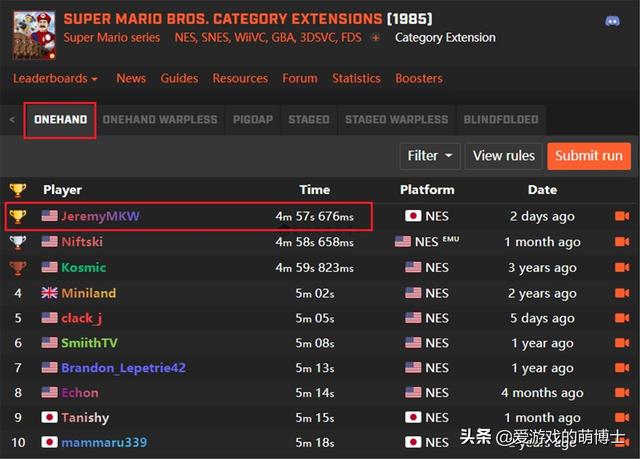This screenshot has height=459, width=640.
Task: Open JeremyMKW's run video icon
Action: click(622, 216)
